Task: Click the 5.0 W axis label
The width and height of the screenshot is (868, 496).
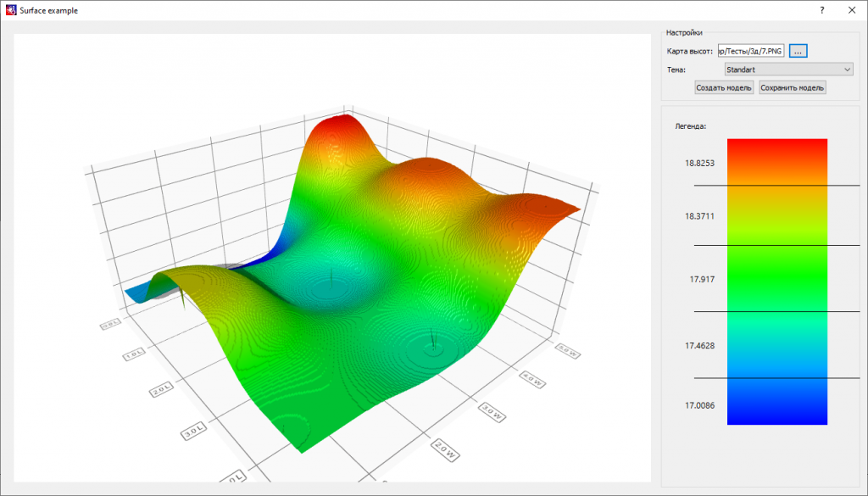Action: click(567, 350)
